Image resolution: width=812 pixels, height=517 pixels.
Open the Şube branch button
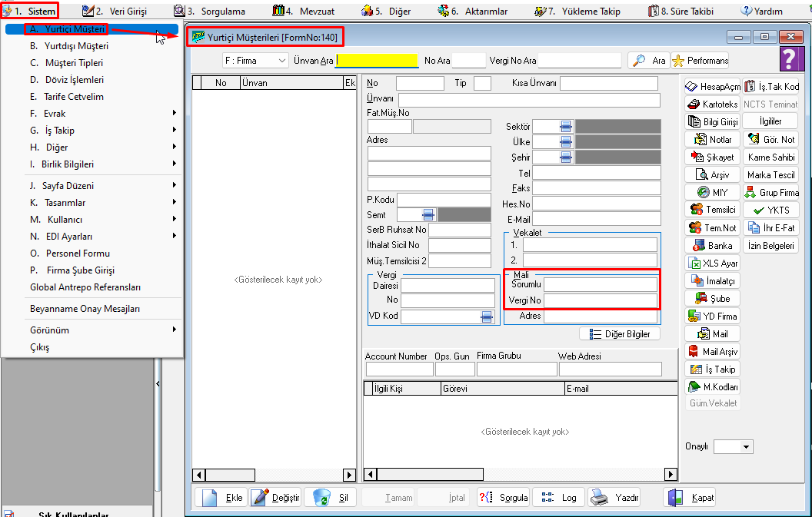pyautogui.click(x=713, y=298)
